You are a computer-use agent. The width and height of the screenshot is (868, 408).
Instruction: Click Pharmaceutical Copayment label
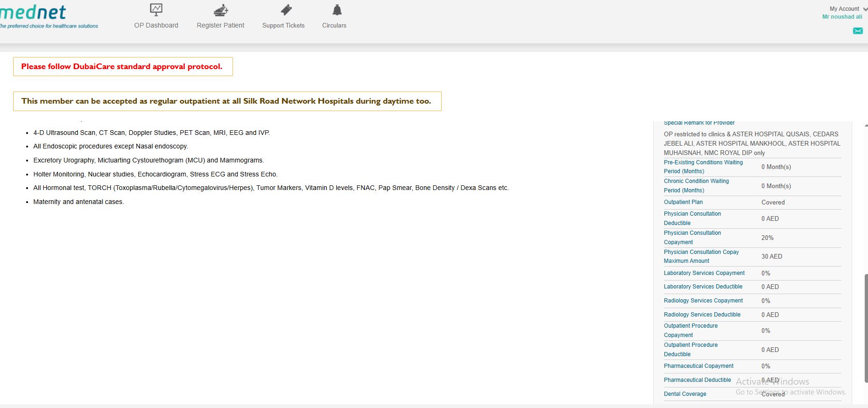(699, 366)
